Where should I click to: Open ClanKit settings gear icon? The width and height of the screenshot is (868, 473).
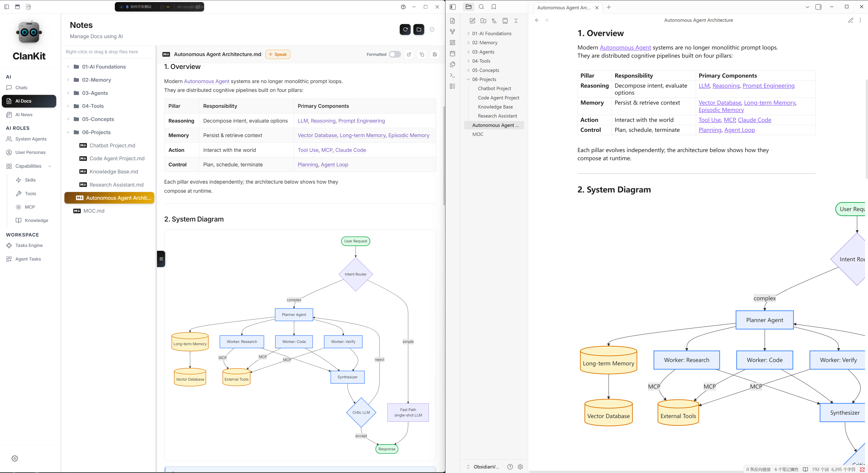pos(15,458)
